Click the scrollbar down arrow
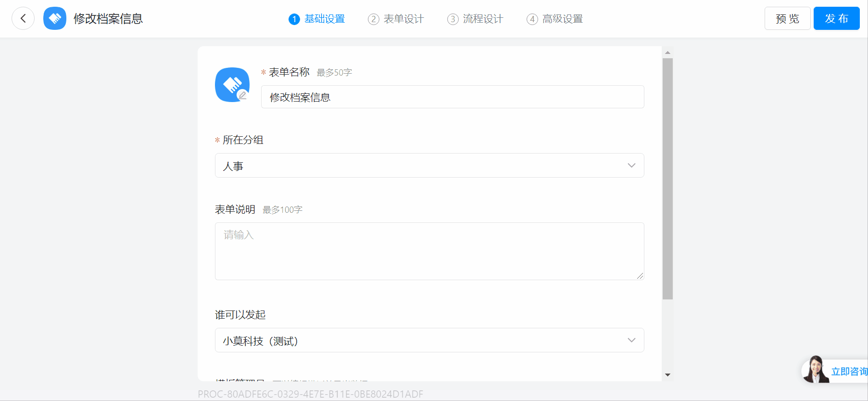 (667, 375)
